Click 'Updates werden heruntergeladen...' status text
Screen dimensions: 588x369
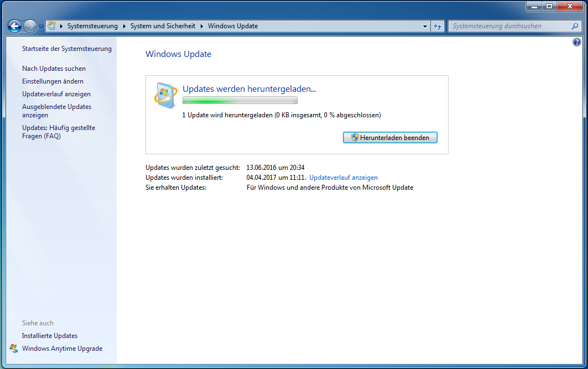pyautogui.click(x=249, y=89)
